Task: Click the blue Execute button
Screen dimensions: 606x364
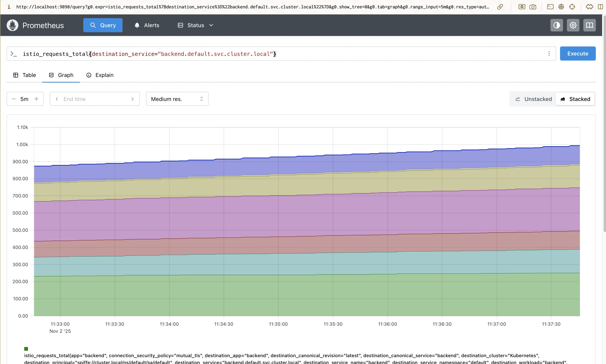Action: pyautogui.click(x=577, y=54)
